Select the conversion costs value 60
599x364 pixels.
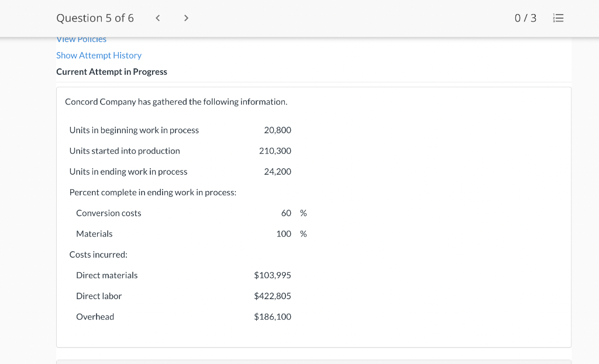click(x=286, y=213)
